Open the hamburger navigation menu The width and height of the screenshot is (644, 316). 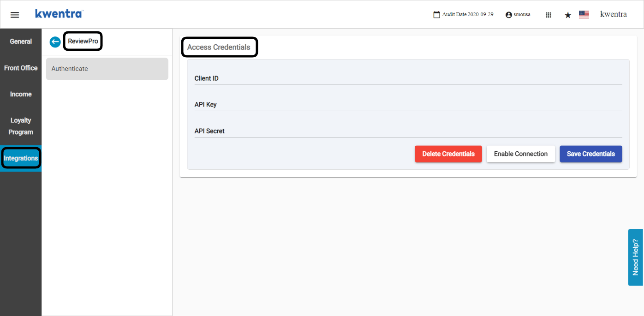click(x=15, y=15)
